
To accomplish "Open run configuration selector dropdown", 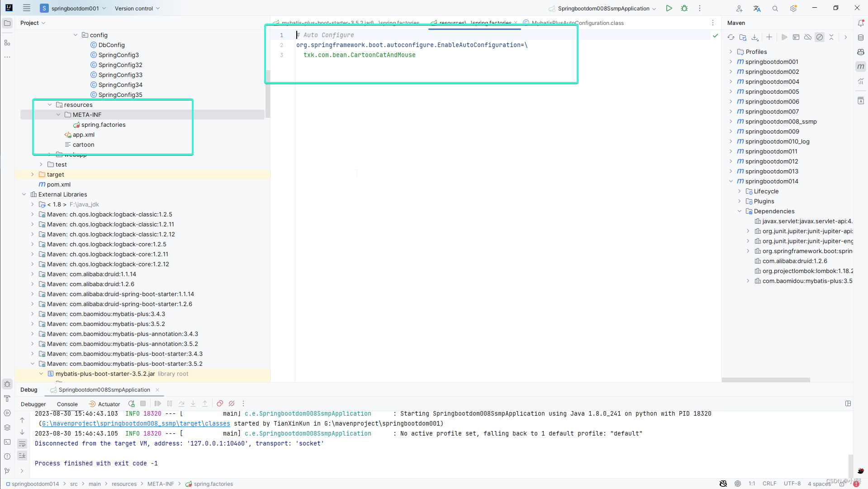I will point(602,8).
